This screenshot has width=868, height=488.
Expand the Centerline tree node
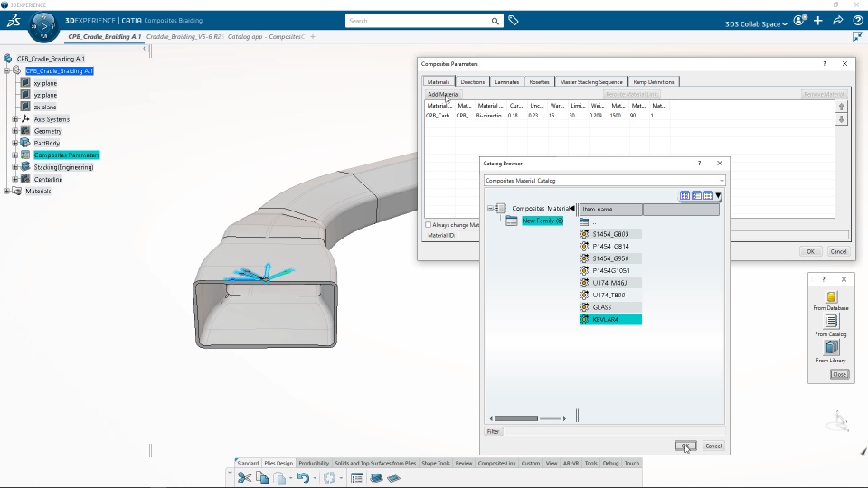(15, 179)
